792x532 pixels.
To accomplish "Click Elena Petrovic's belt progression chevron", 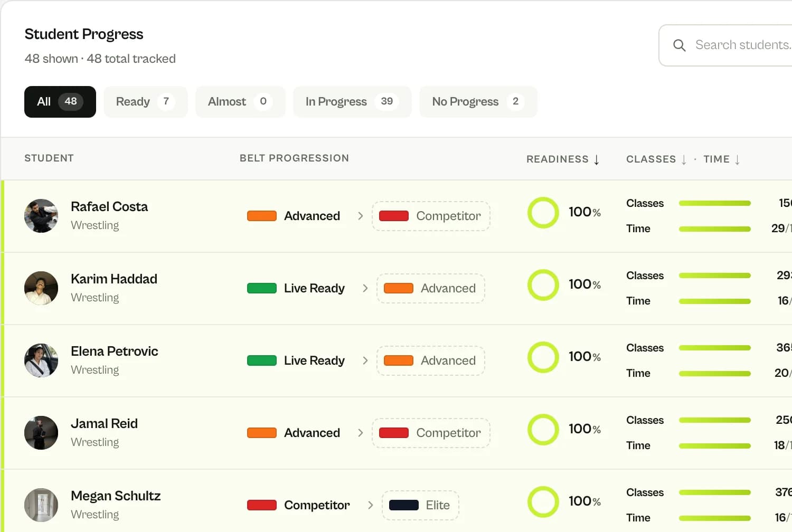I will (x=365, y=360).
